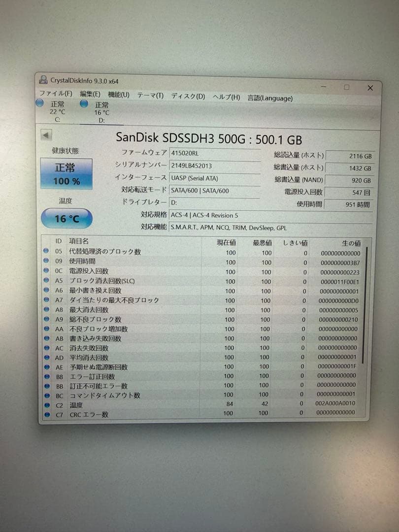
Task: Click status dot for attribute AB
Action: click(47, 338)
